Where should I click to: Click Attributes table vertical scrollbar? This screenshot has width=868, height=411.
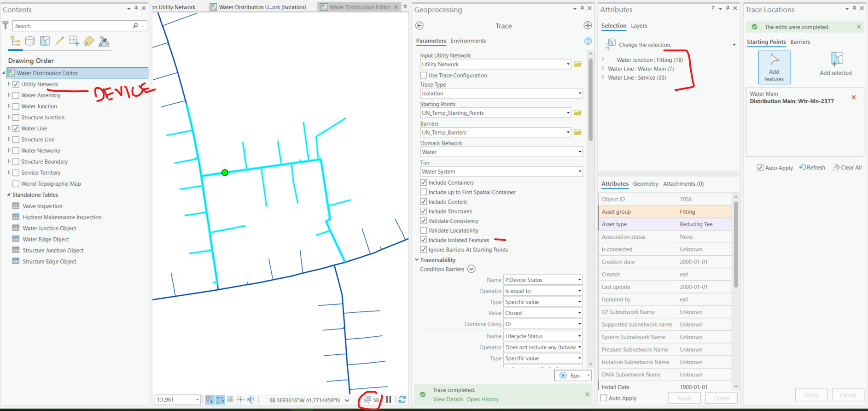pos(736,244)
